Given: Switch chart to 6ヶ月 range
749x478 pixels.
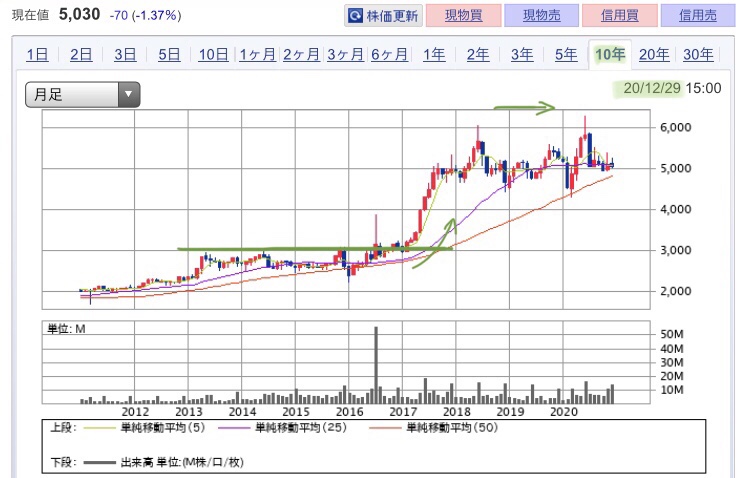Looking at the screenshot, I should [389, 55].
